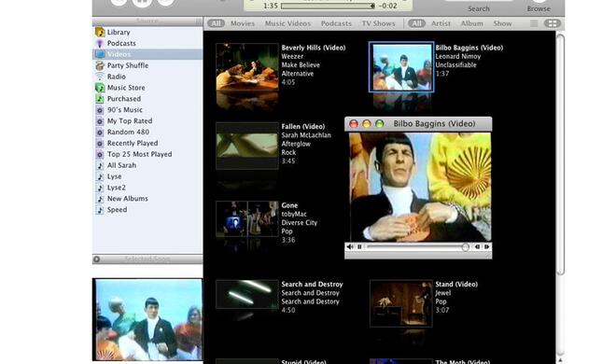Screen dimensions: 616x364
Task: Switch to list view icon
Action: [x=534, y=23]
